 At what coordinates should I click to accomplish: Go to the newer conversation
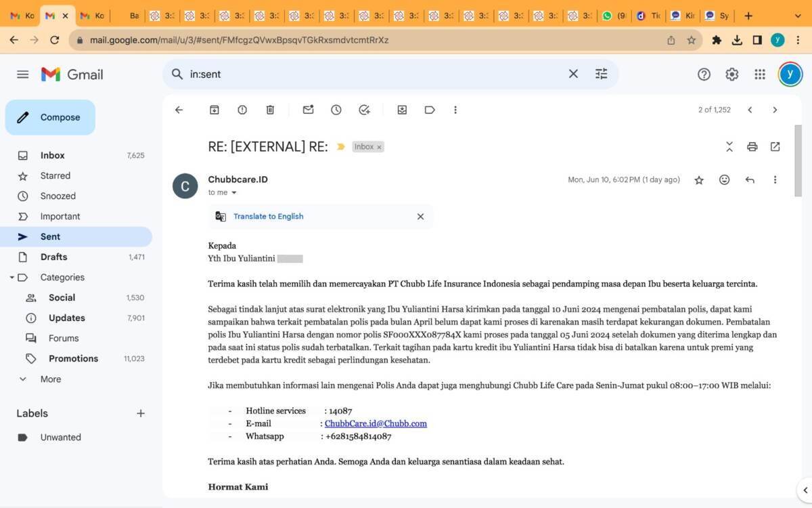(x=750, y=110)
